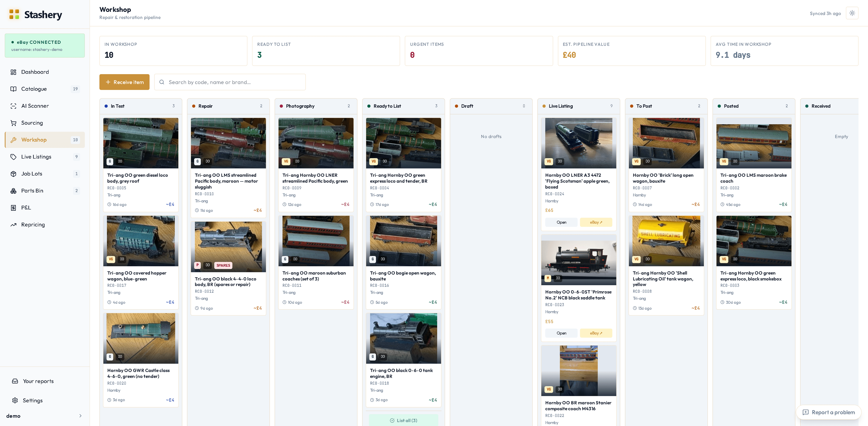Image resolution: width=868 pixels, height=426 pixels.
Task: Click the title 'Tri-ang OO maroon suburban coaches (set of 3)'
Action: point(314,276)
